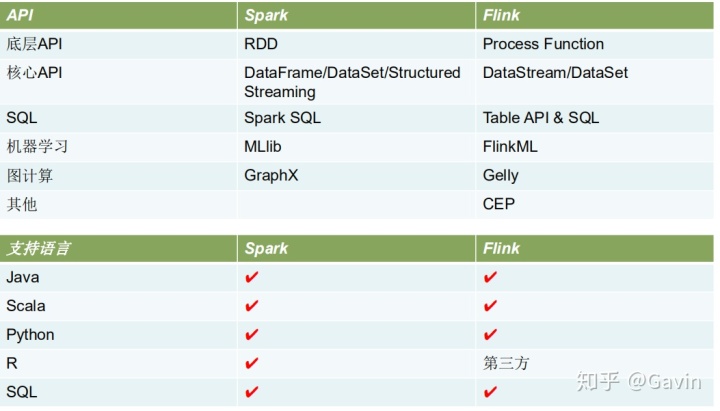Click the 'Gelly' cell

(501, 175)
